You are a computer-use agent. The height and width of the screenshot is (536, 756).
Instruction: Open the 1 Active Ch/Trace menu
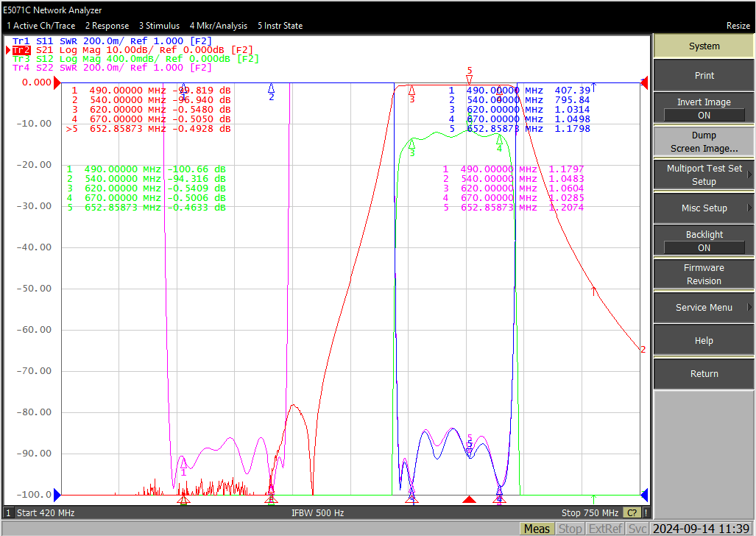(x=41, y=26)
